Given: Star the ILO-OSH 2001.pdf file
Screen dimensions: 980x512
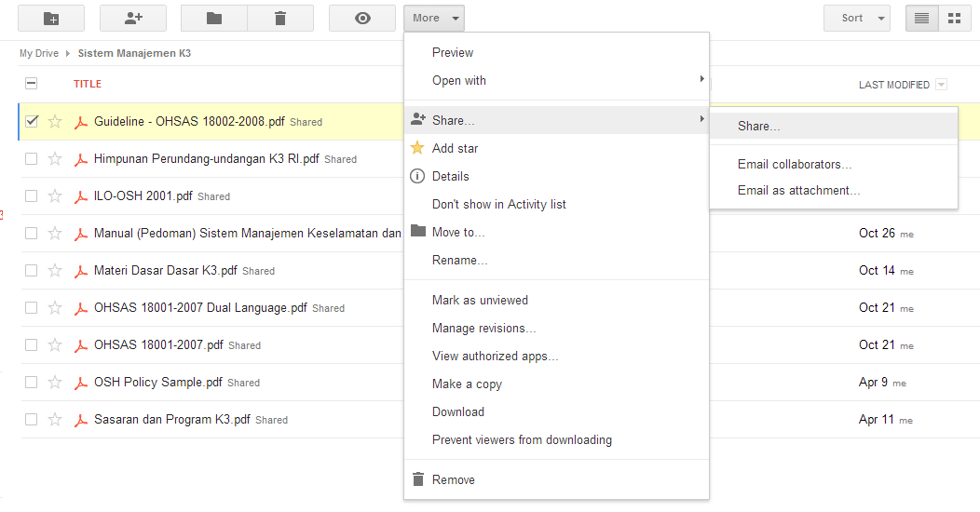Looking at the screenshot, I should pos(55,196).
